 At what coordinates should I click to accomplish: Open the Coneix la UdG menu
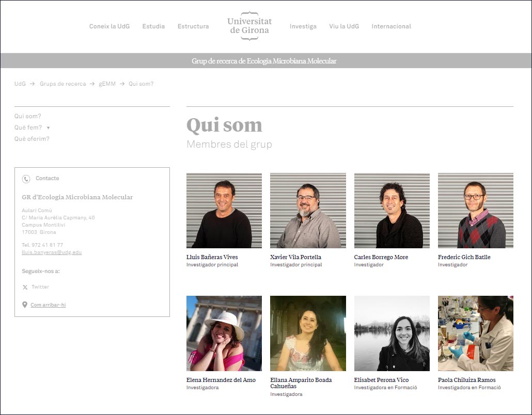point(109,26)
